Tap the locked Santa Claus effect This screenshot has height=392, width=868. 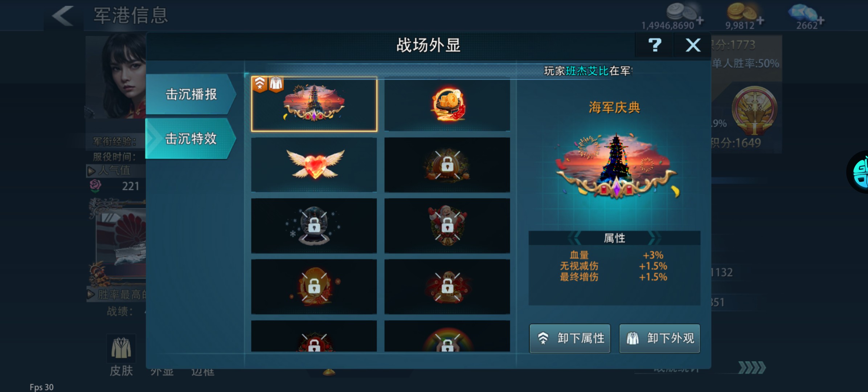pos(447,226)
